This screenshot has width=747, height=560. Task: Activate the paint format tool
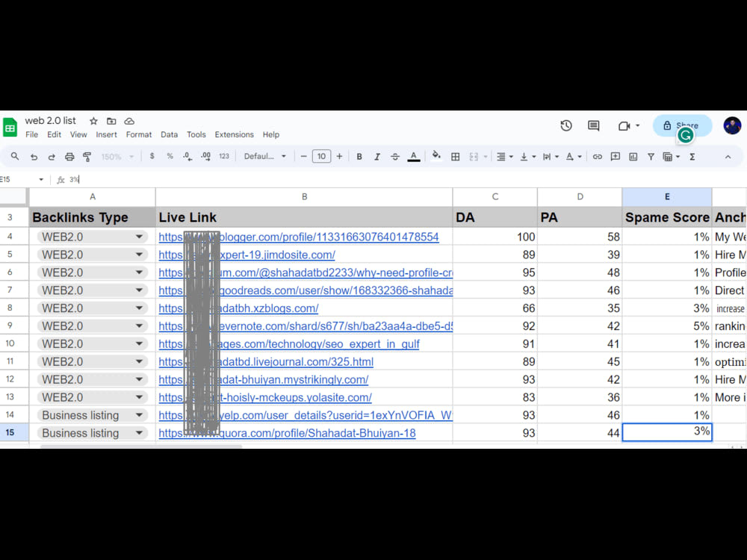(87, 156)
